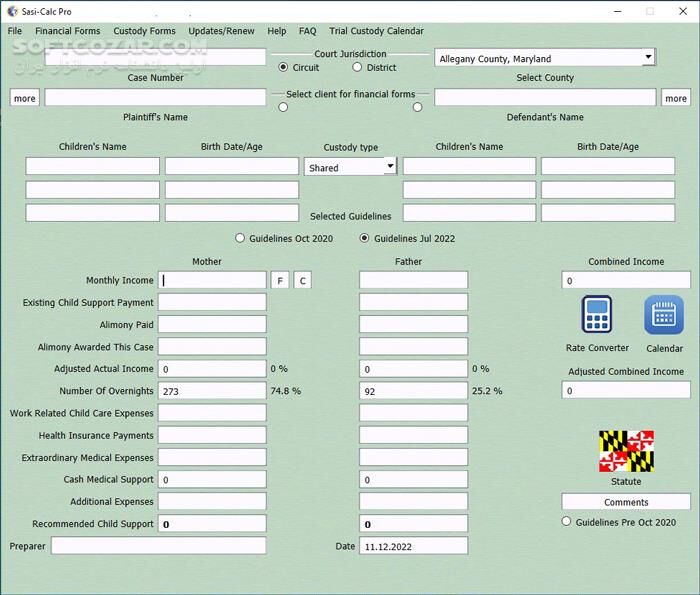Click Father's Recommended Child Support field
700x595 pixels.
coord(413,523)
